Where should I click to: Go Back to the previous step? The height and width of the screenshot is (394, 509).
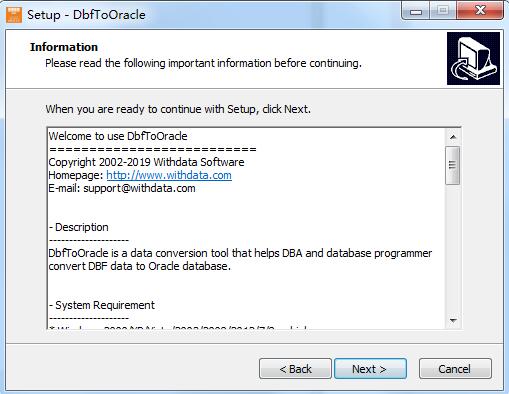(x=295, y=369)
